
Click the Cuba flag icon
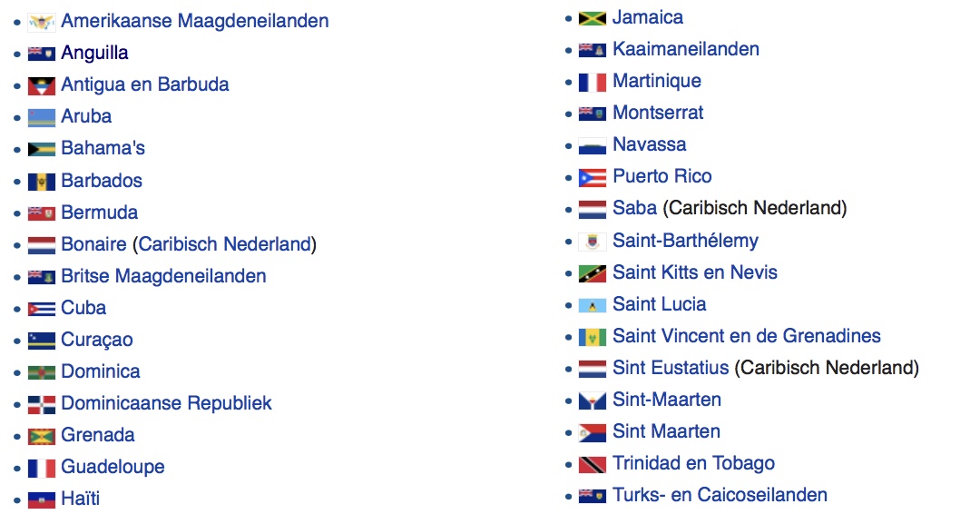tap(41, 309)
